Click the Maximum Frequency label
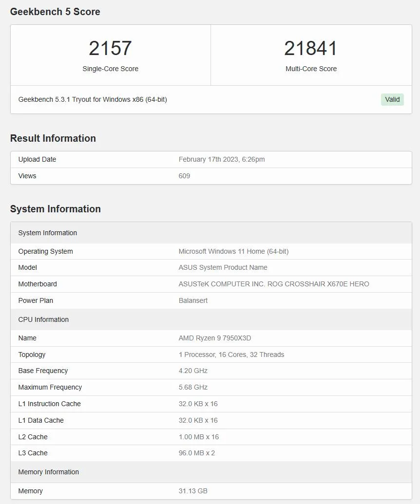This screenshot has height=504, width=420. pyautogui.click(x=50, y=387)
